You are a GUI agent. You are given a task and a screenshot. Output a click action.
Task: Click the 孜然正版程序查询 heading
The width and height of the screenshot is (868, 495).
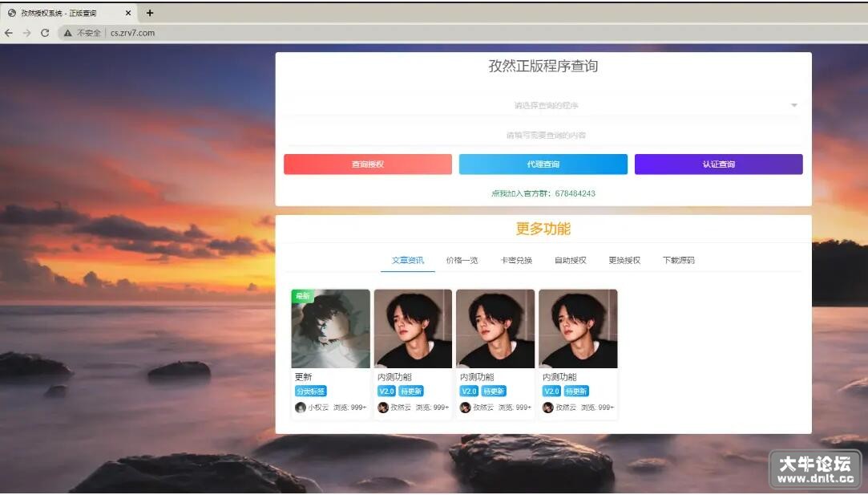pyautogui.click(x=543, y=66)
